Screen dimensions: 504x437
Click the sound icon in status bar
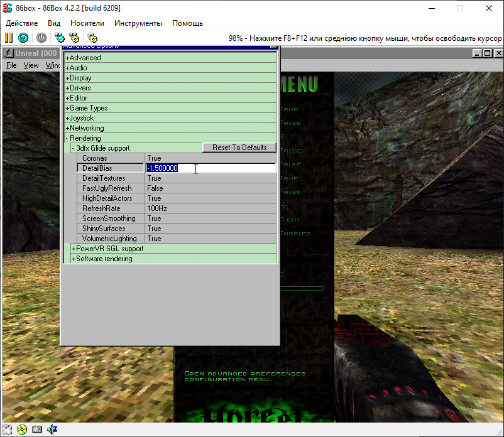pyautogui.click(x=52, y=430)
